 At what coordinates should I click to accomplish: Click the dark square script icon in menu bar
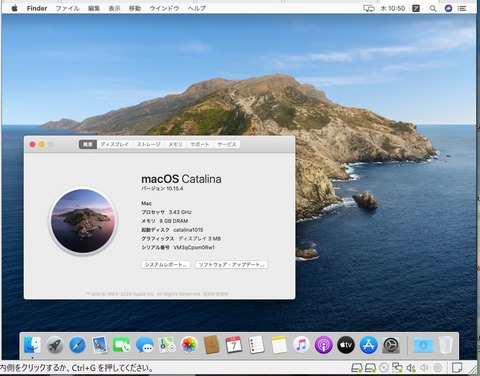coord(416,8)
